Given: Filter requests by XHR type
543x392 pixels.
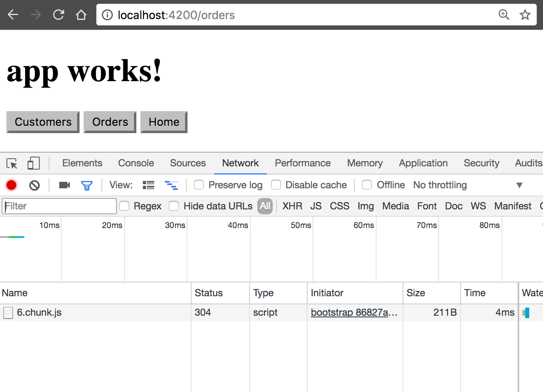Looking at the screenshot, I should coord(292,206).
